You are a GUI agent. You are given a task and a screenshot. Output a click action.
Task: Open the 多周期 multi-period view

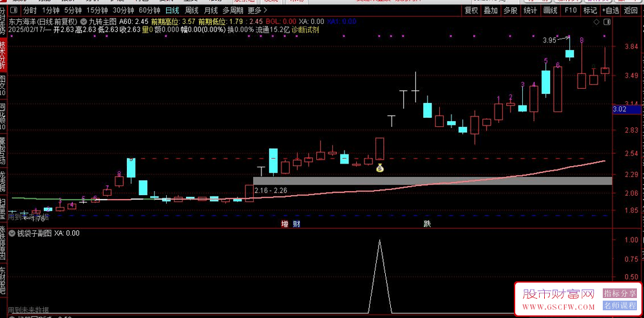pyautogui.click(x=233, y=10)
